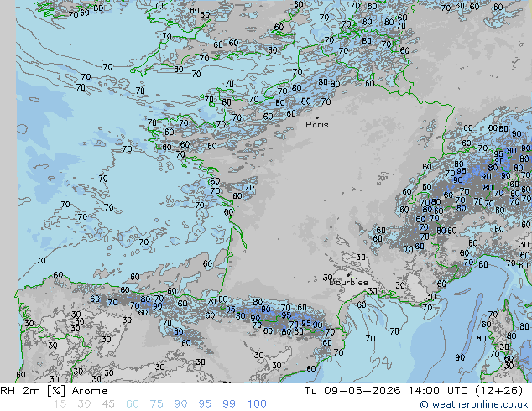Click the 60 value in the legend
Image resolution: width=532 pixels, height=411 pixels.
(x=133, y=404)
